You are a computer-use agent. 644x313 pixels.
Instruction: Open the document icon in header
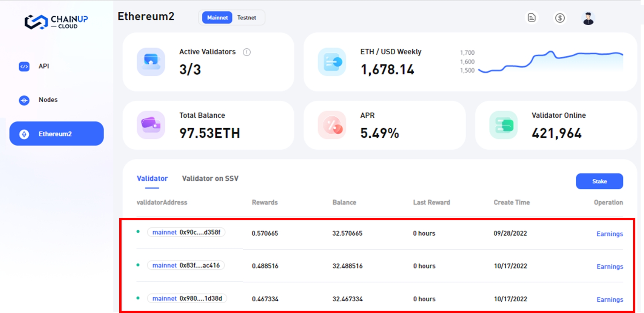click(x=532, y=18)
